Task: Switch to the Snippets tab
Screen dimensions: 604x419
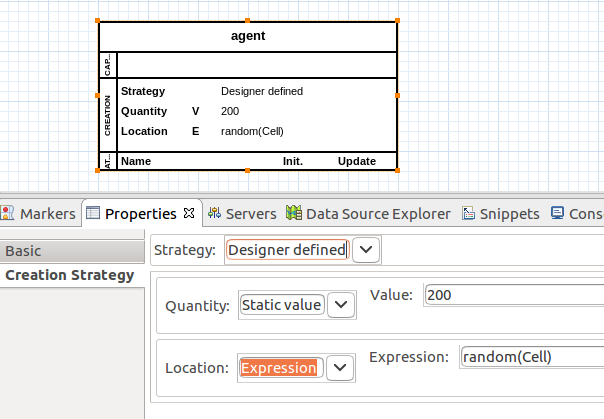Action: point(501,214)
